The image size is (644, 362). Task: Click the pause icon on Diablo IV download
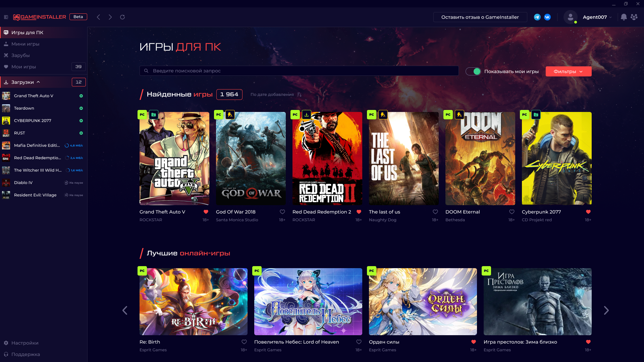click(x=66, y=183)
